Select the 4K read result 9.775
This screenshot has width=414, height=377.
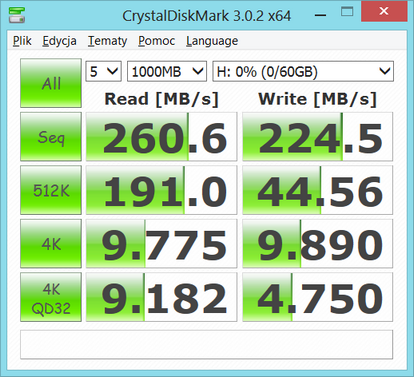tap(161, 244)
